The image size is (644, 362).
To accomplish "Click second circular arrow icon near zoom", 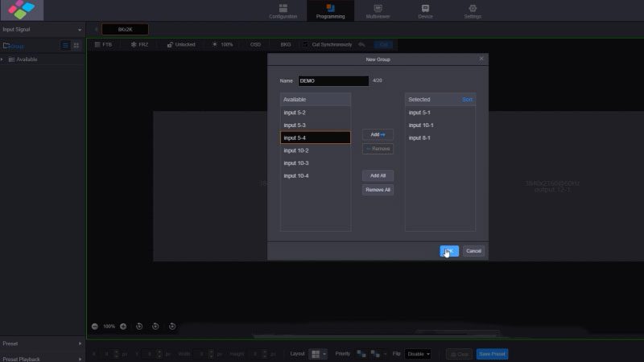I will coord(155,327).
